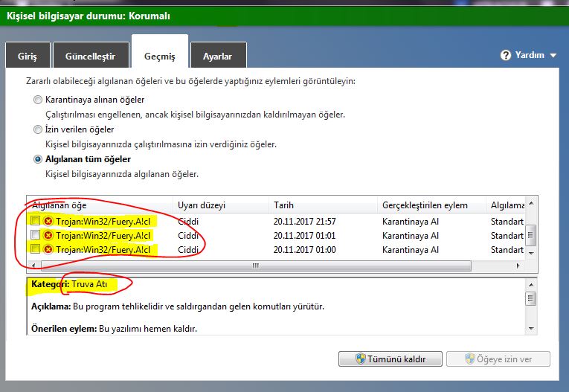Click horizontal scroll right arrow in list
Image resolution: width=569 pixels, height=392 pixels.
[x=518, y=266]
